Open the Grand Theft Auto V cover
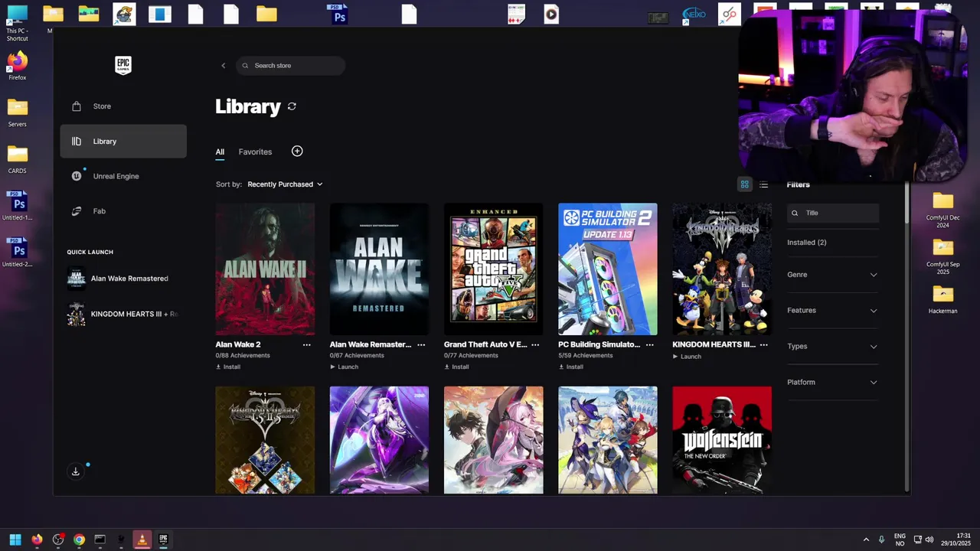The image size is (980, 551). tap(493, 269)
